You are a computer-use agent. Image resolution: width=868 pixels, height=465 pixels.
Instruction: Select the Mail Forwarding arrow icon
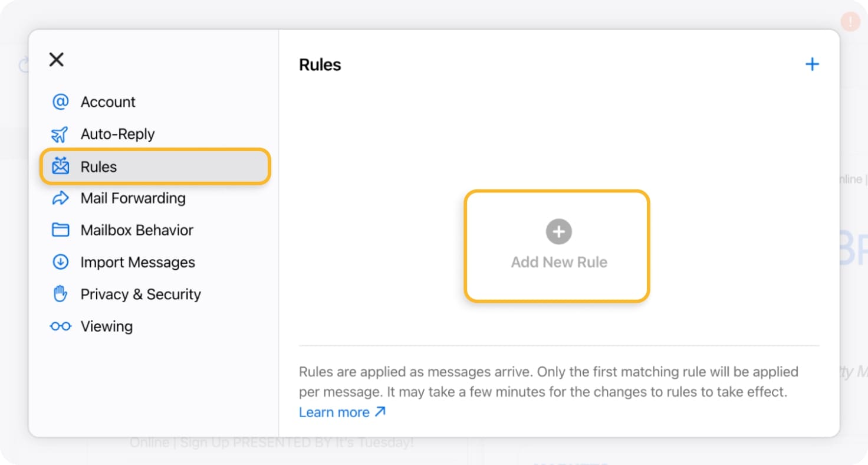click(60, 198)
